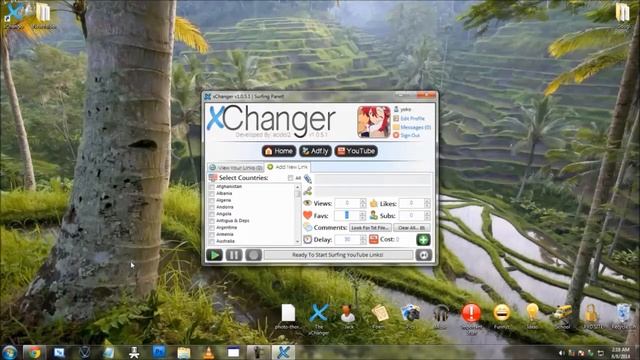Click the Look For Txt File button
Screen dimensions: 640x360
pos(370,228)
